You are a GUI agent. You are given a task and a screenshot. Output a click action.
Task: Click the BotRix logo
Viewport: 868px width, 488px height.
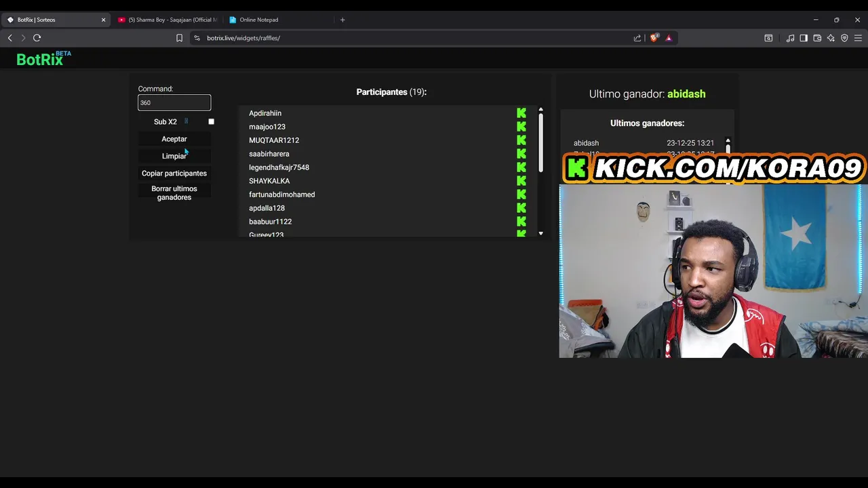pyautogui.click(x=43, y=59)
